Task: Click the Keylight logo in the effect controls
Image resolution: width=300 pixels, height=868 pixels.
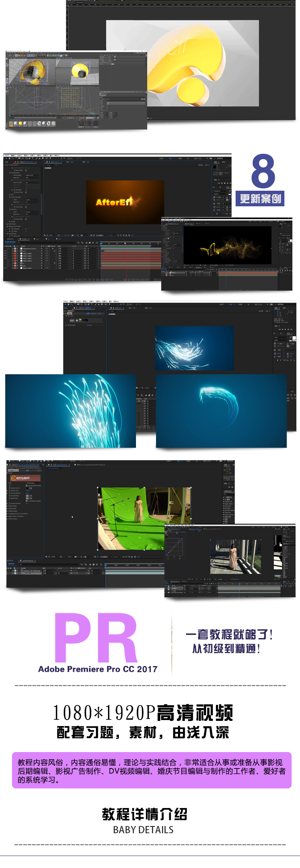Action: click(x=25, y=478)
